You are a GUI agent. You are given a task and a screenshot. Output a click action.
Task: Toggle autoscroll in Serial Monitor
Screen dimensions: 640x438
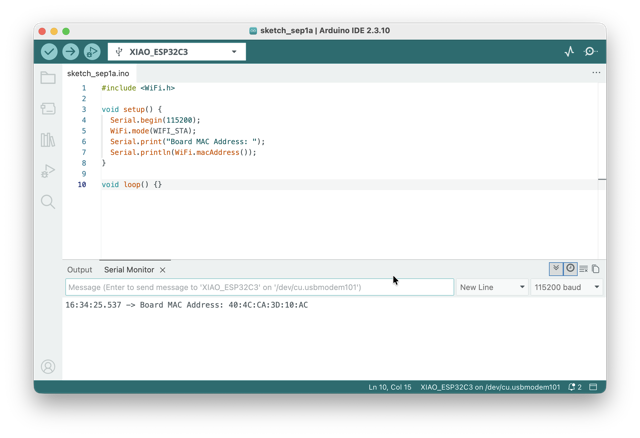[x=556, y=269]
